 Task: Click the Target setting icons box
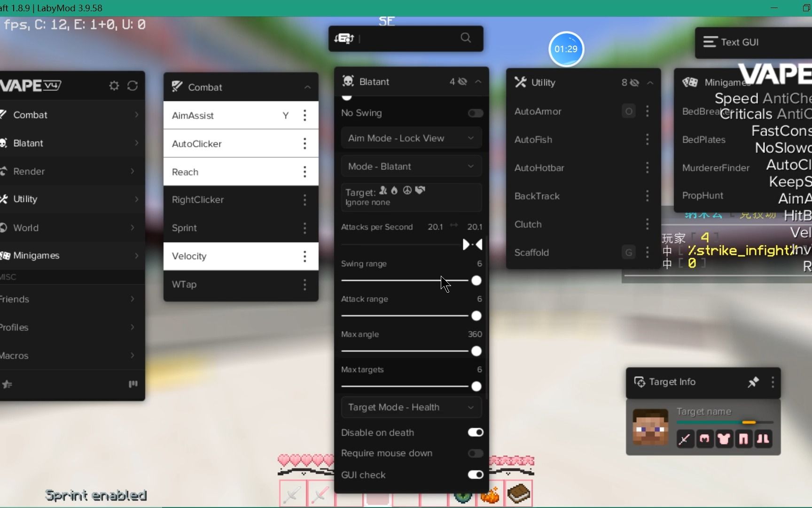411,197
